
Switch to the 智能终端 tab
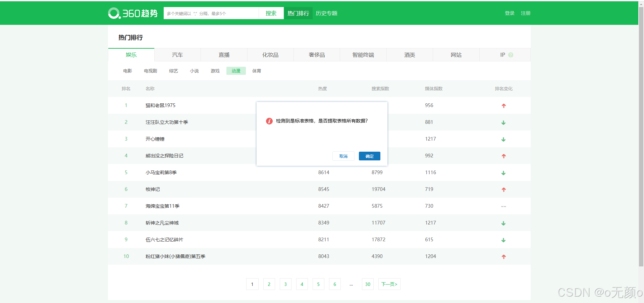363,55
